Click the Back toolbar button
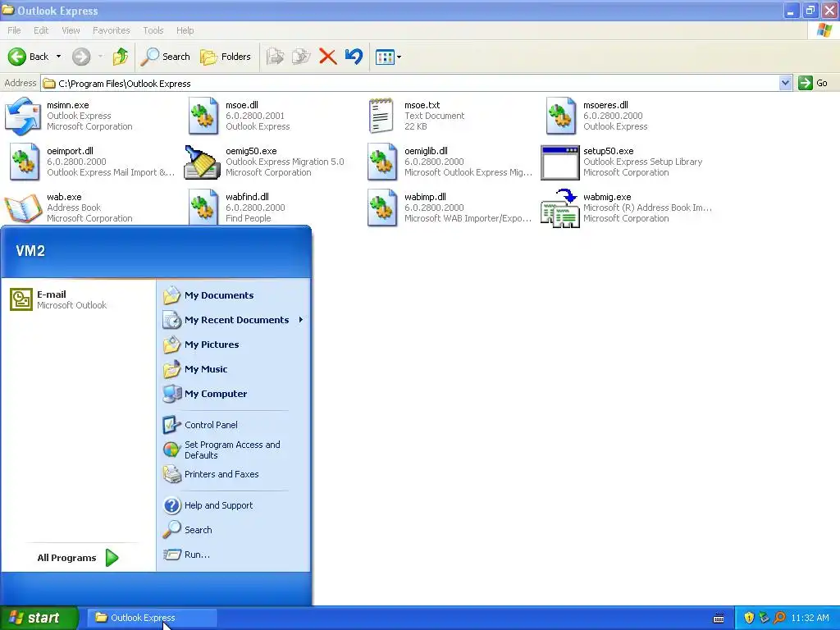The image size is (840, 630). [x=29, y=57]
